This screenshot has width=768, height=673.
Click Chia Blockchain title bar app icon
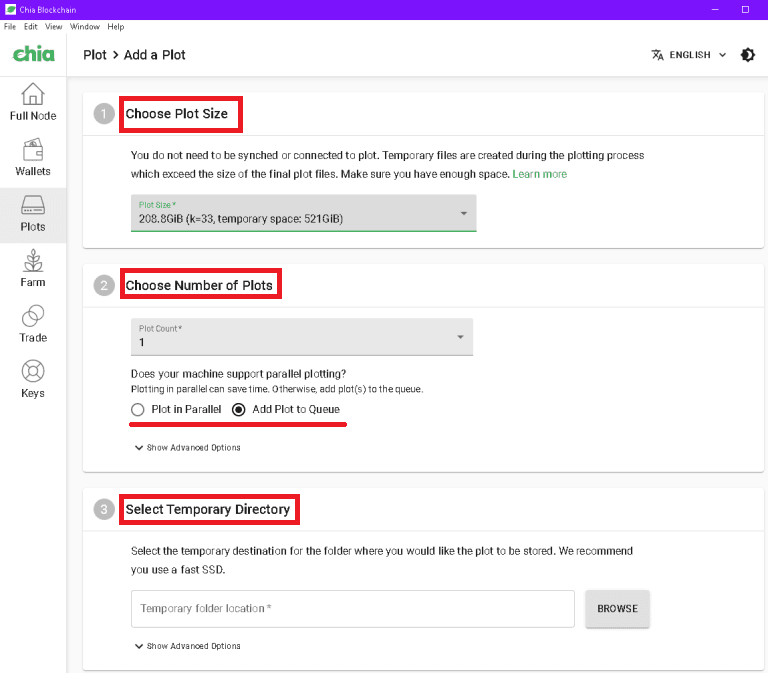pyautogui.click(x=10, y=9)
